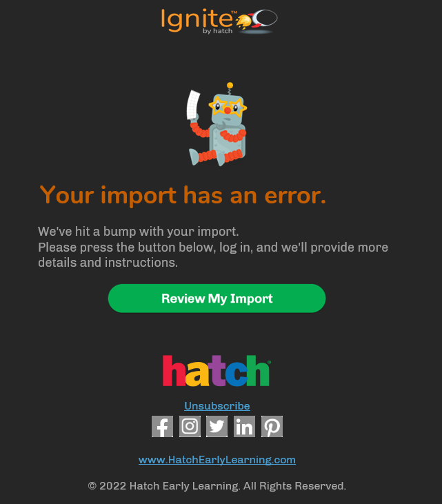Click the "We've hit a bump" sentence
The image size is (442, 504).
[x=138, y=232]
